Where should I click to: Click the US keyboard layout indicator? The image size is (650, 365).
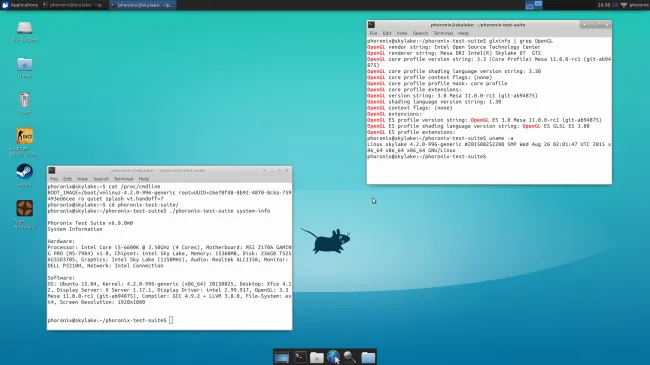(616, 5)
